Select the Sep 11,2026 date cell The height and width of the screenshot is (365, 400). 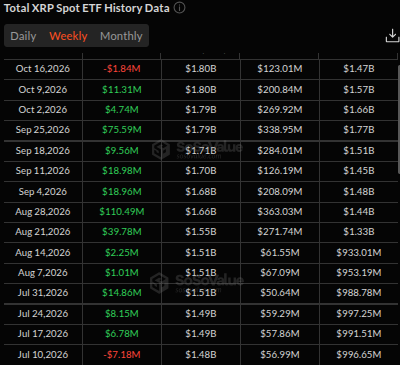coord(43,171)
